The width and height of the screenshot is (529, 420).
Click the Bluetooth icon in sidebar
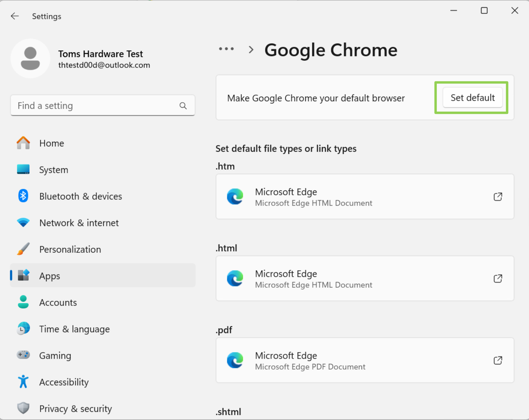[x=23, y=196]
